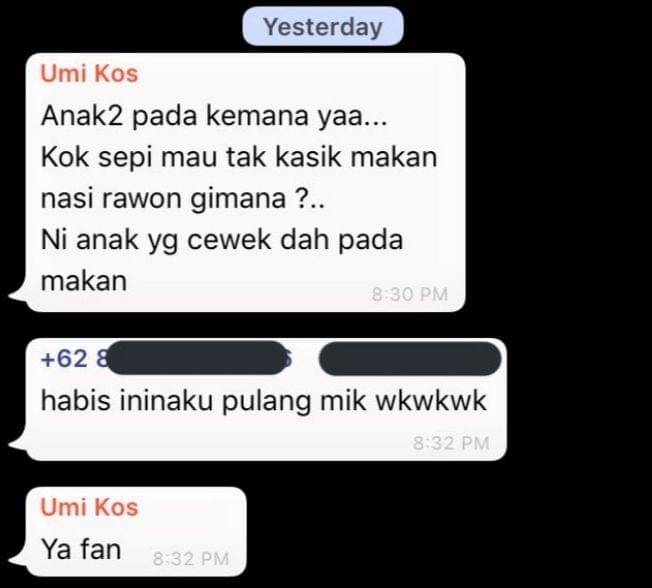Click the last word makan in first bubble
The height and width of the screenshot is (588, 652).
click(84, 282)
